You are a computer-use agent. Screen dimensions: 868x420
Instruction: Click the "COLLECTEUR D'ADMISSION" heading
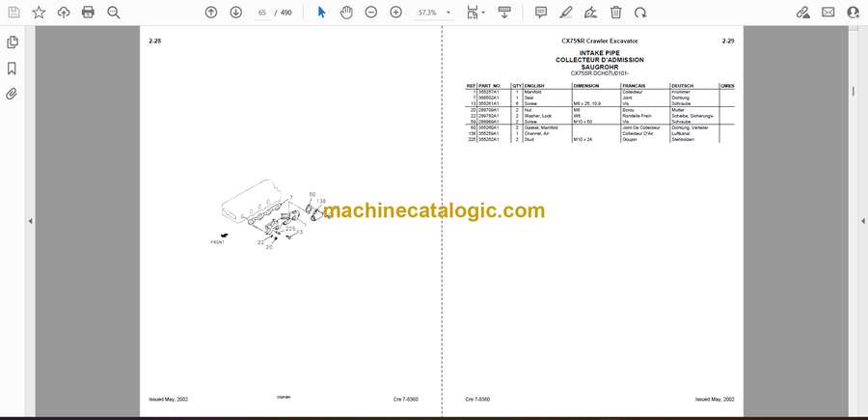point(600,60)
